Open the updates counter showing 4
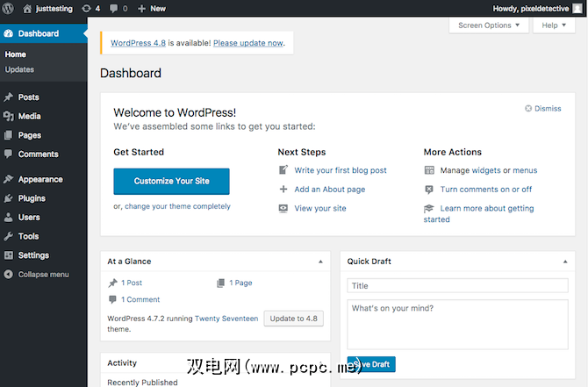The width and height of the screenshot is (588, 387). (91, 8)
